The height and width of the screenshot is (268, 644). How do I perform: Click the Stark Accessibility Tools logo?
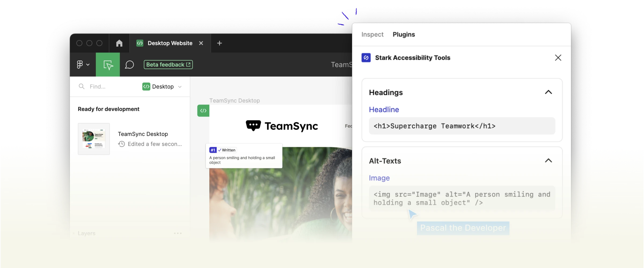click(366, 58)
